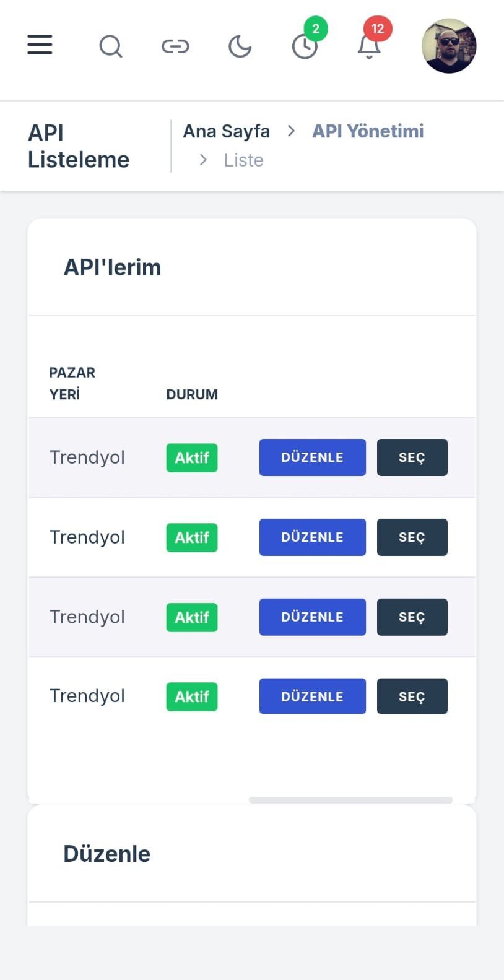The height and width of the screenshot is (980, 504).
Task: Expand the breadcrumb chevron after Ana Sayfa
Action: pos(290,131)
